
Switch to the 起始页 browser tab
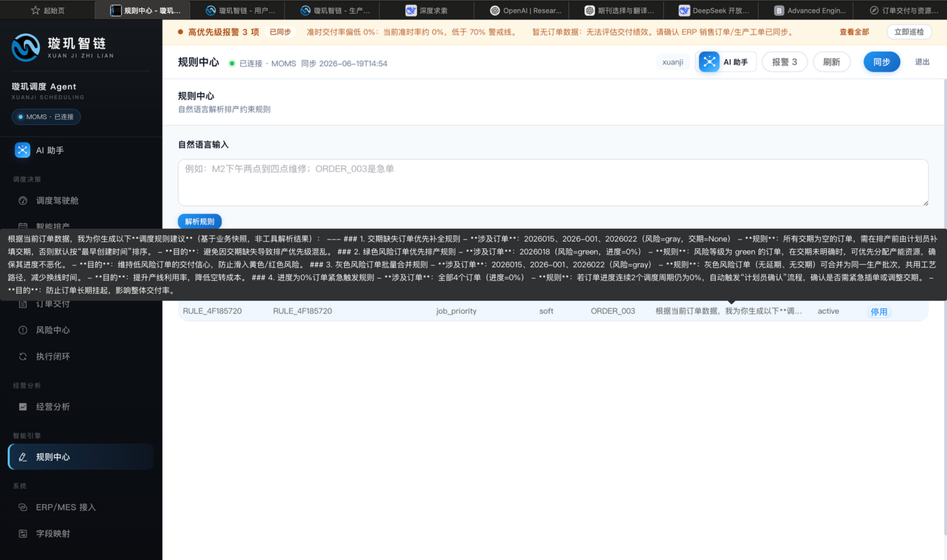coord(48,10)
